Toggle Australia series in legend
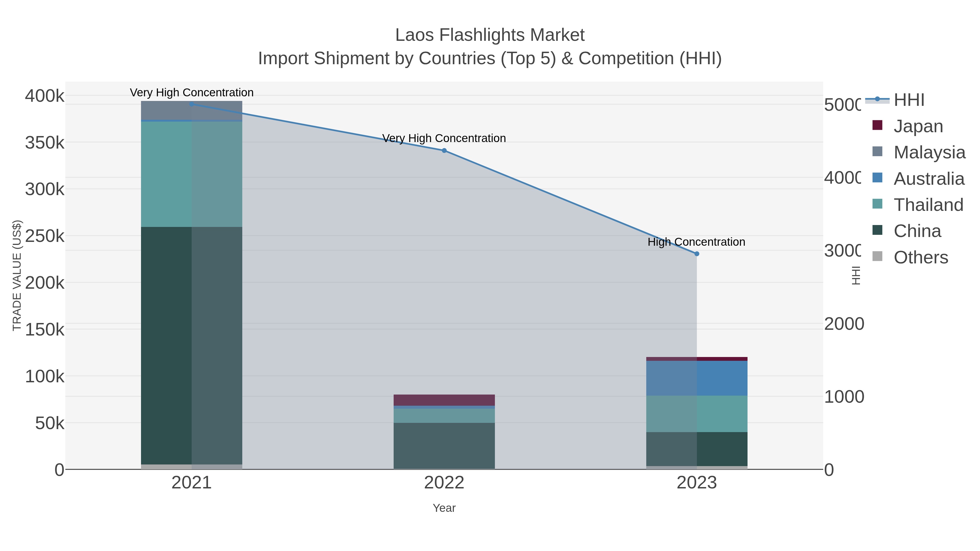The image size is (980, 551). point(918,178)
